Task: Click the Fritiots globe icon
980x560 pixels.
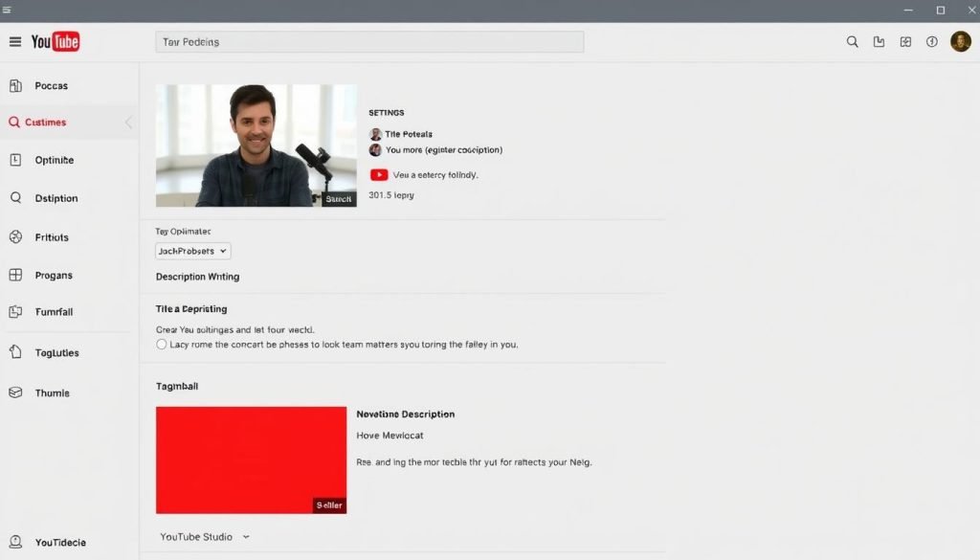Action: (15, 236)
